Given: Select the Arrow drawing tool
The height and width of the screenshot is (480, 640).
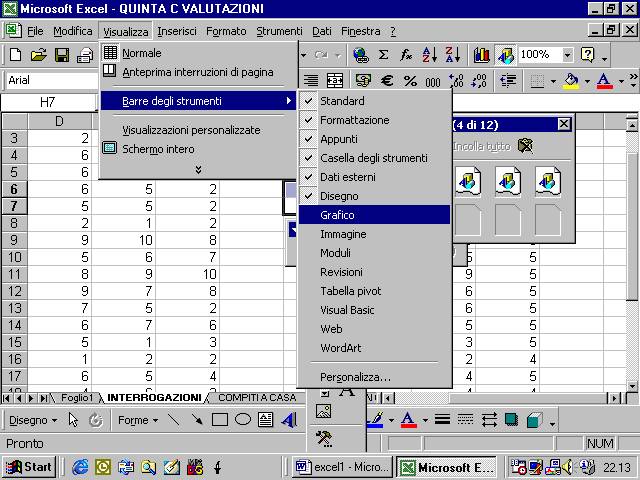Looking at the screenshot, I should (197, 420).
